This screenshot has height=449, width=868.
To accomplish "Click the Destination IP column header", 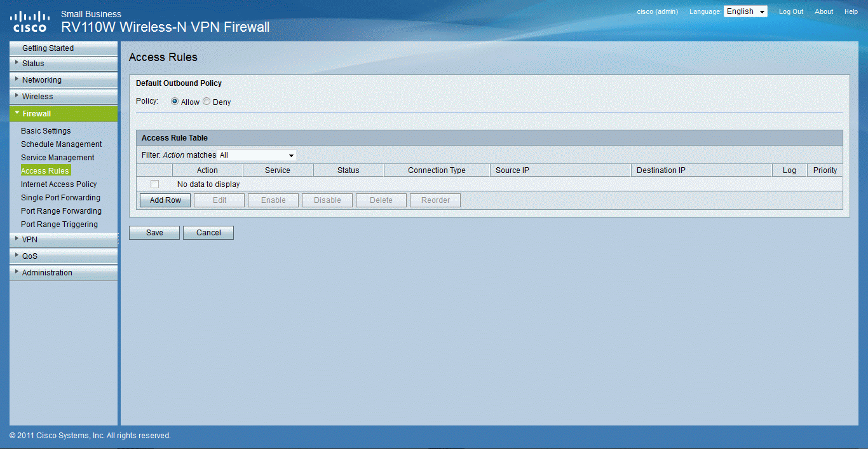I will pos(702,170).
